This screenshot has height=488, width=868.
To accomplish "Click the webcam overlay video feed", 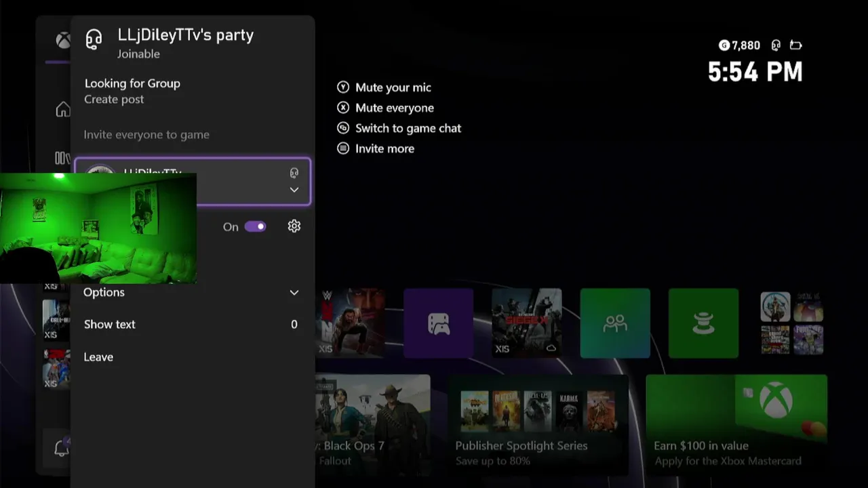I will click(x=98, y=228).
